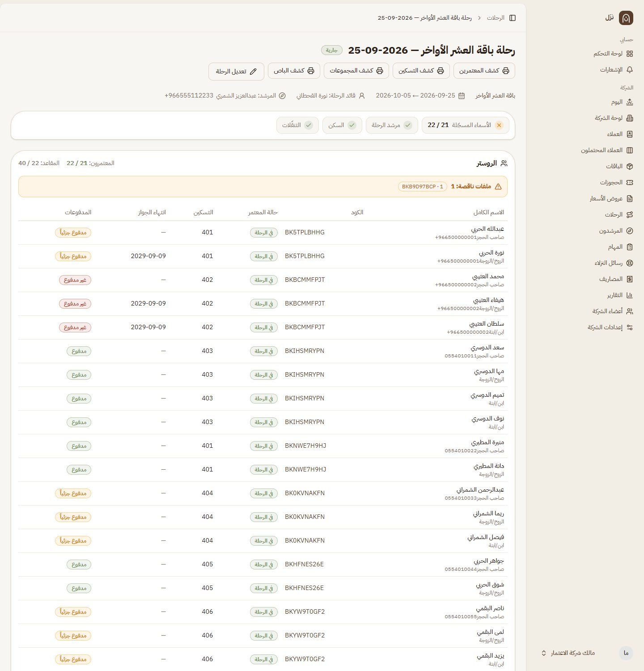
Task: Open التقارير label in the sidebar menu
Action: click(614, 295)
